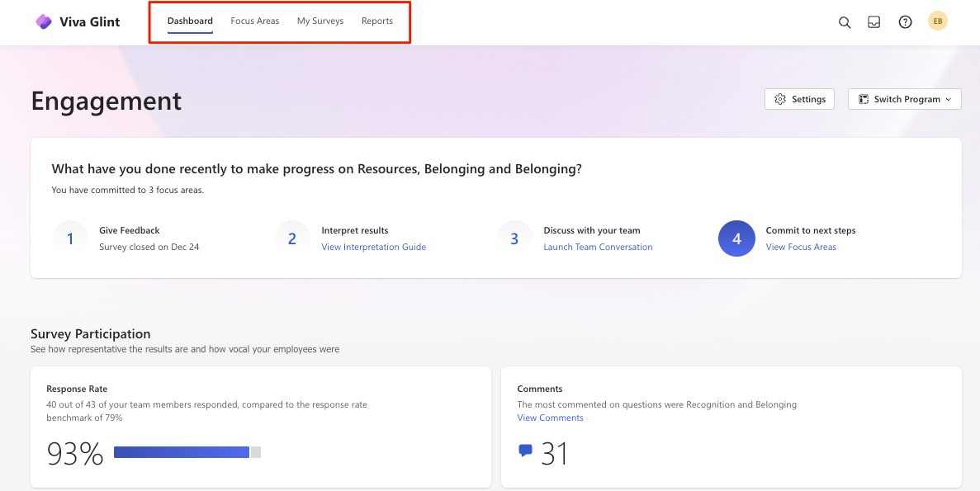Select step 2 Interpret results circle
Screen dimensions: 980x491
click(292, 238)
